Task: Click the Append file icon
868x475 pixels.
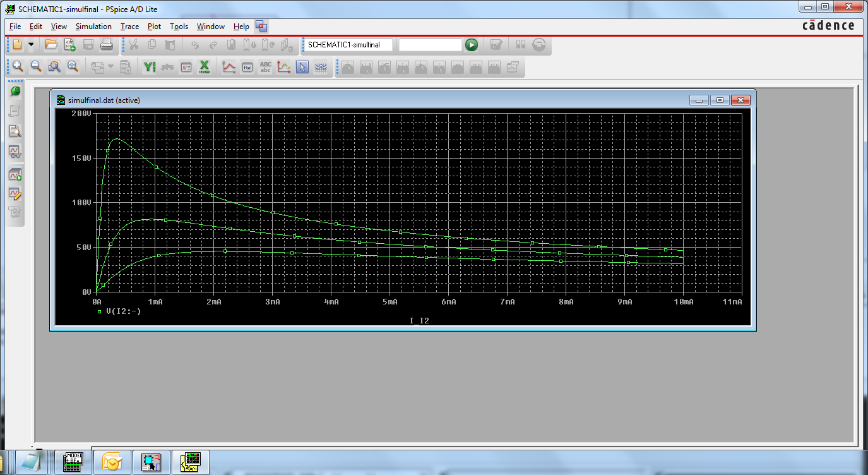Action: click(69, 45)
